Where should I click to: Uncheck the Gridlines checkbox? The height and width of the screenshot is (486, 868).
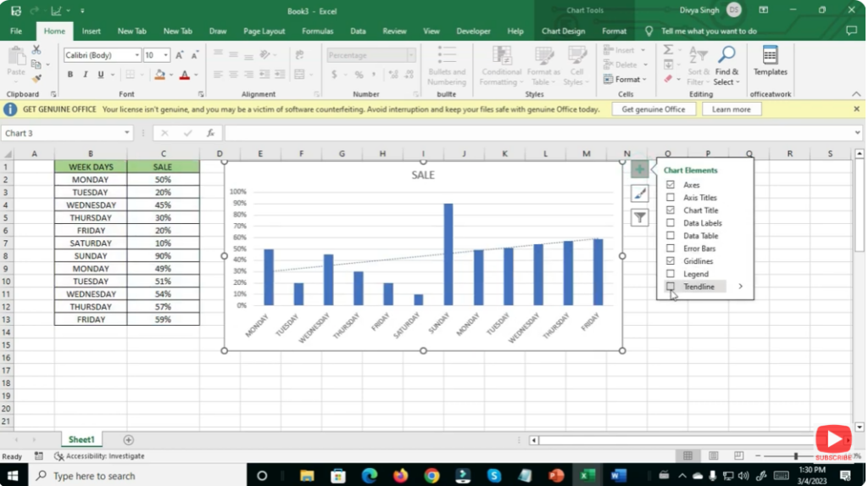point(670,261)
